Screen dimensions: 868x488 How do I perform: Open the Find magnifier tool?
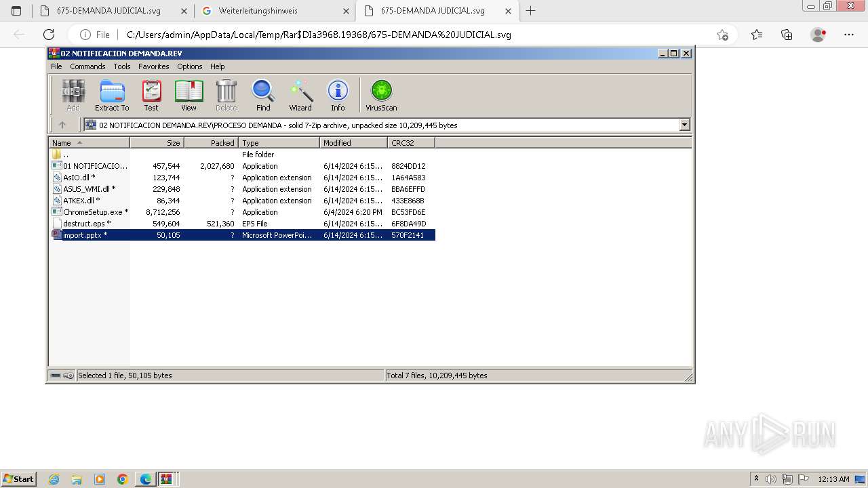point(263,95)
